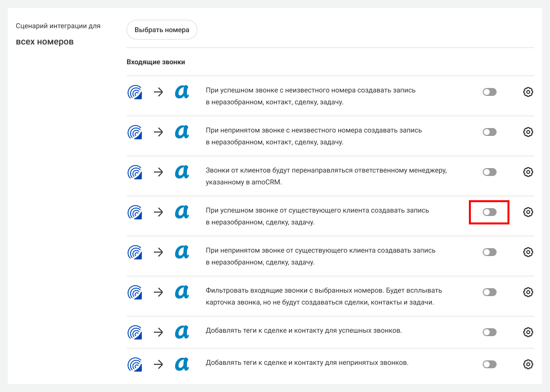Click telephony icon in successful existing-client row
The height and width of the screenshot is (392, 550).
(x=135, y=212)
